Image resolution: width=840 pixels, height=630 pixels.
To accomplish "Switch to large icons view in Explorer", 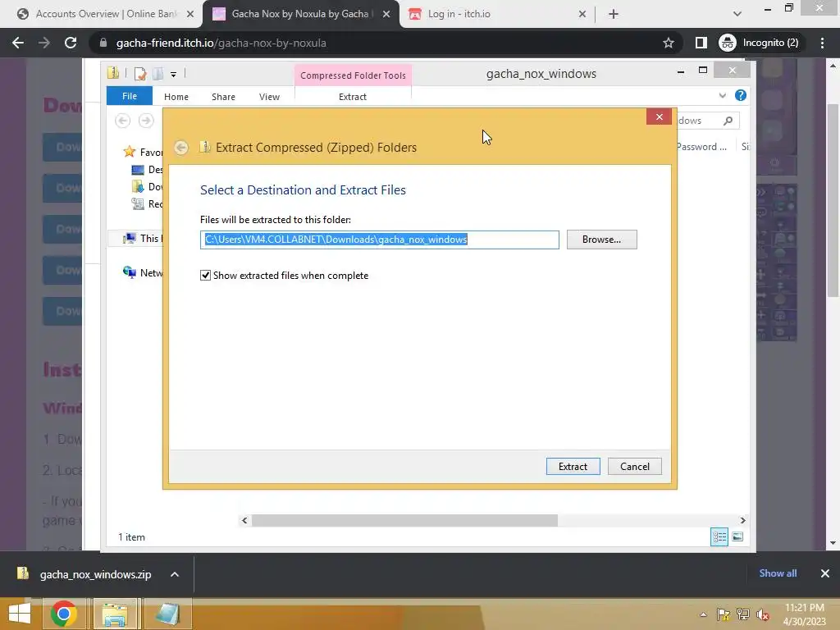I will (737, 536).
